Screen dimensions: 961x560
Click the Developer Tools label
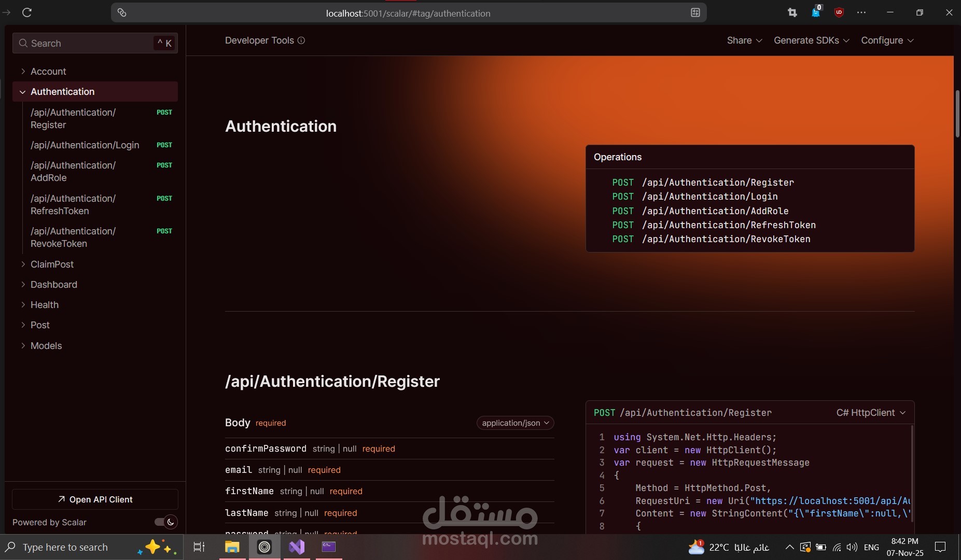pos(259,40)
